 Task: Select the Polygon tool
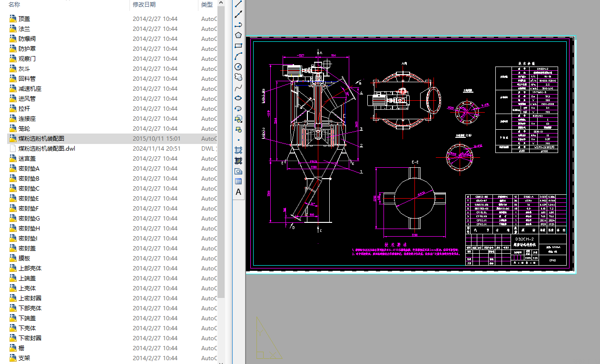point(238,35)
